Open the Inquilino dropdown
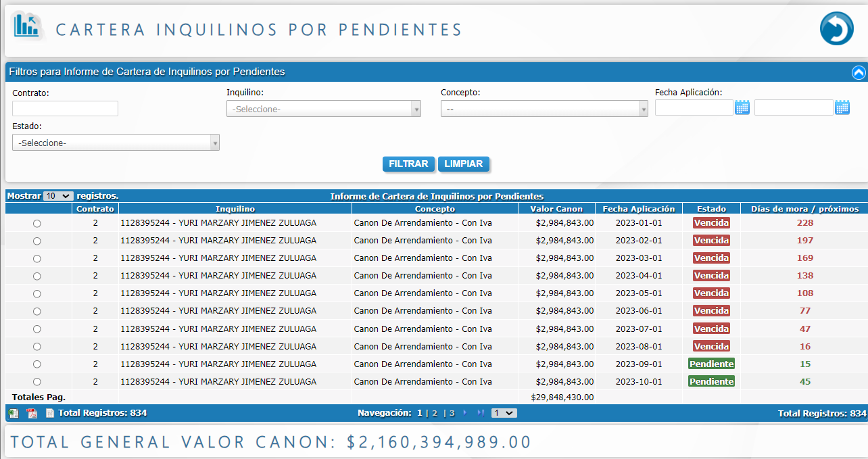 pos(323,109)
